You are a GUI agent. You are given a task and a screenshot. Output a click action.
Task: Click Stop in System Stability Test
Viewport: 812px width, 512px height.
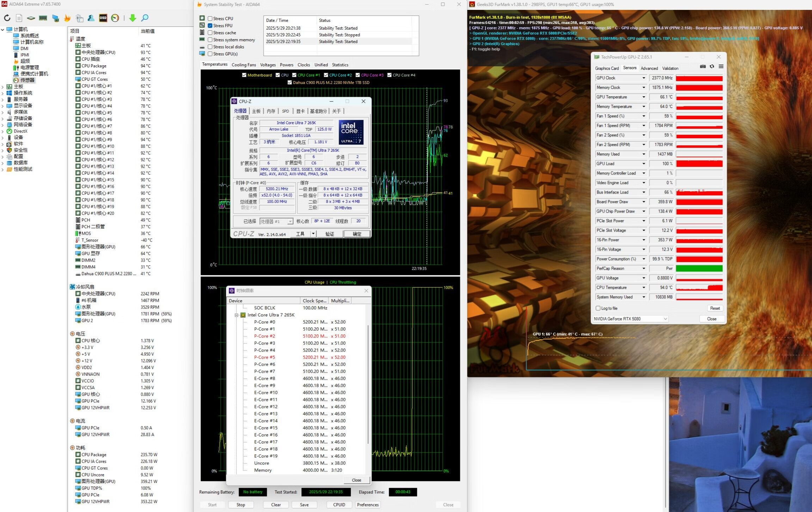point(241,505)
